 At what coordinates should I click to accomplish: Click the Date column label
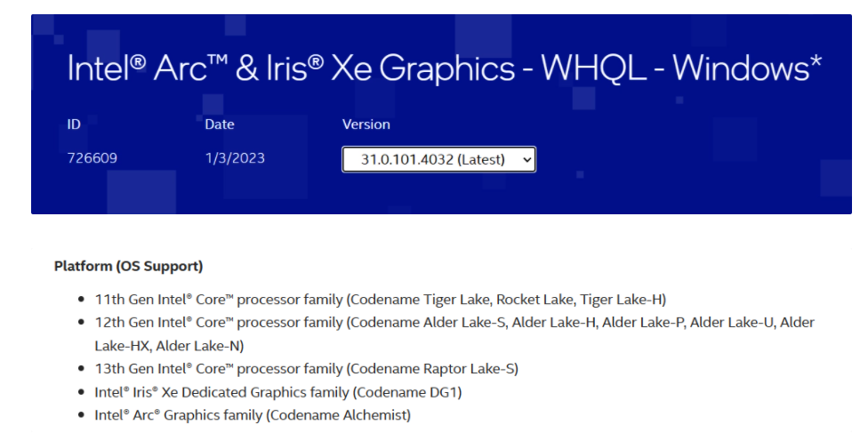[x=219, y=124]
